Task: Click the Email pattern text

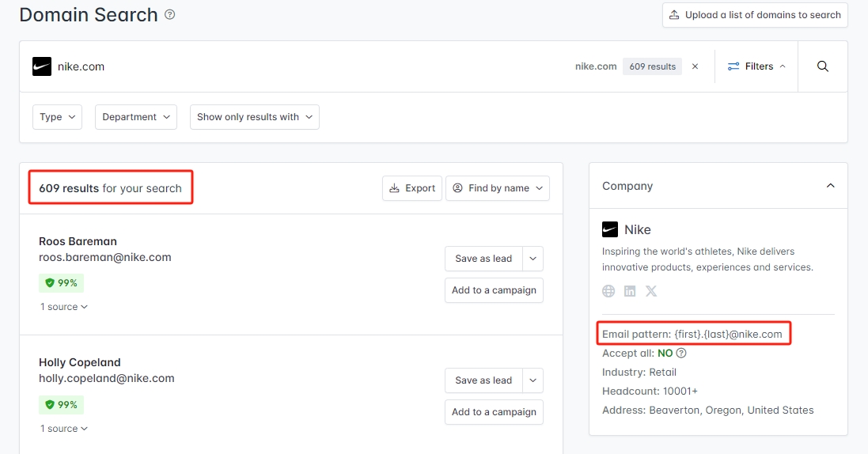Action: [692, 335]
